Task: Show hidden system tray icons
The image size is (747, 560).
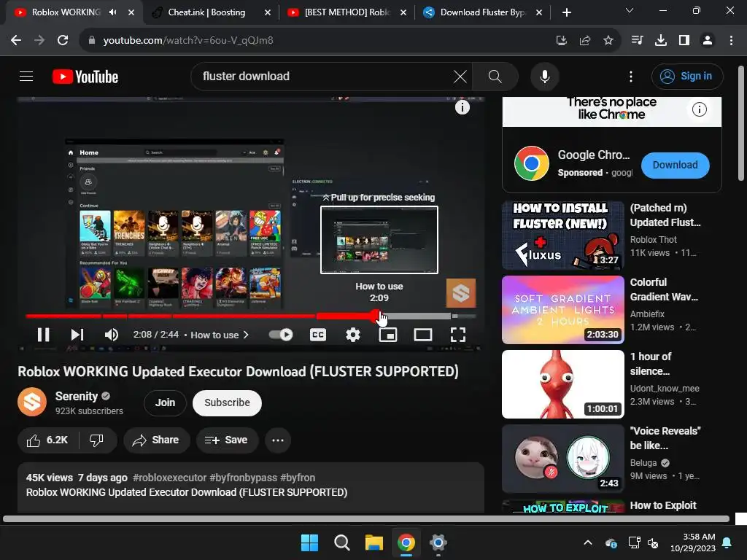Action: 588,542
